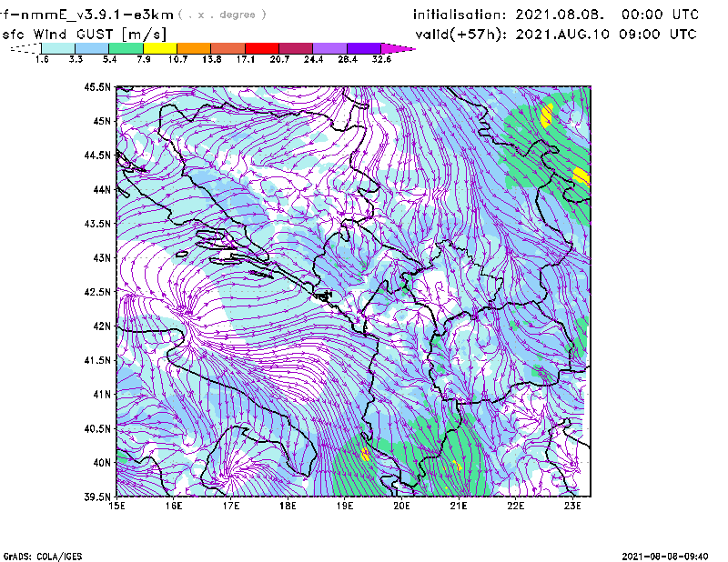The height and width of the screenshot is (562, 728).
Task: Click the magenta arrow tip above 32.6
Action: 398,48
